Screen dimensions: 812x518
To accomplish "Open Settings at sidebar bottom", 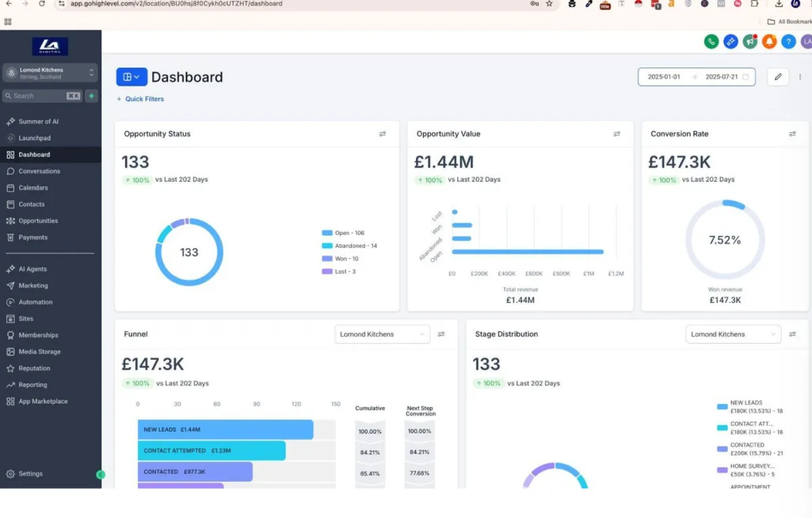I will click(30, 474).
